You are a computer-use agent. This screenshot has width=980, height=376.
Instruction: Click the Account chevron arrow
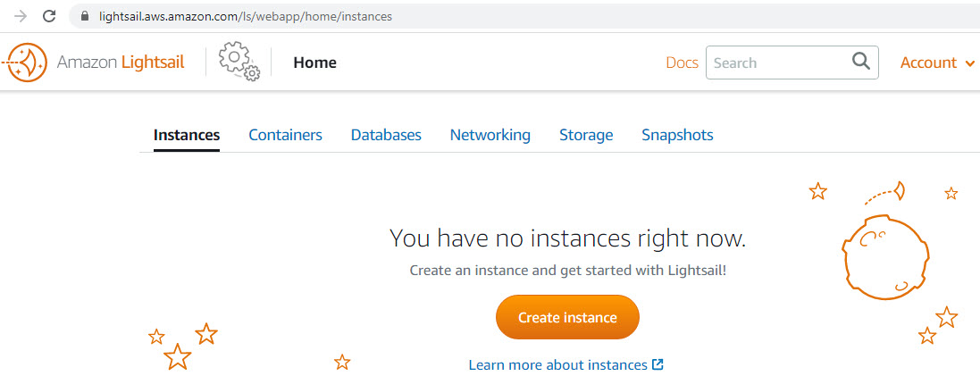pyautogui.click(x=970, y=63)
